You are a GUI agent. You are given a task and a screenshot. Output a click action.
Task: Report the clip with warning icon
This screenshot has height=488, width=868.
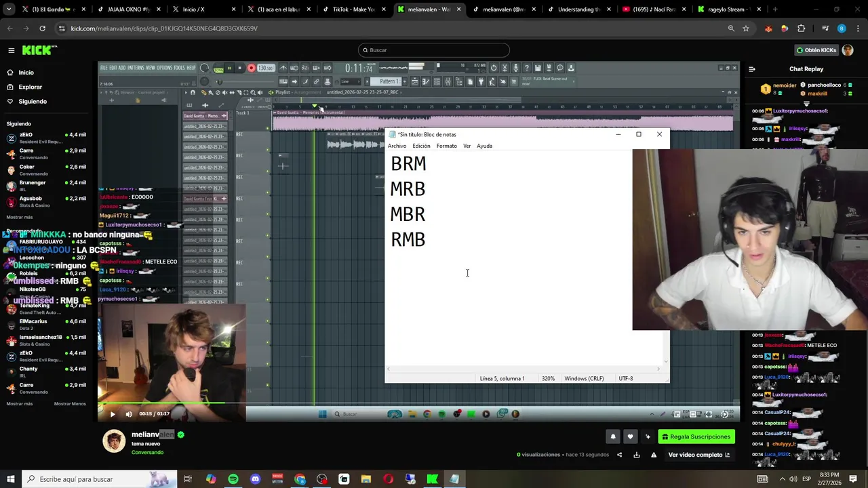pos(654,455)
